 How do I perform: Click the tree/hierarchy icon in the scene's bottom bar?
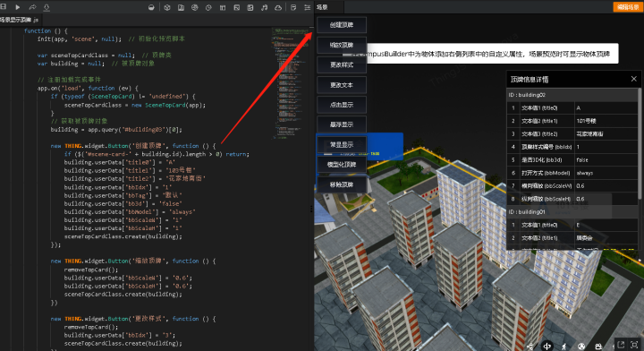530,346
